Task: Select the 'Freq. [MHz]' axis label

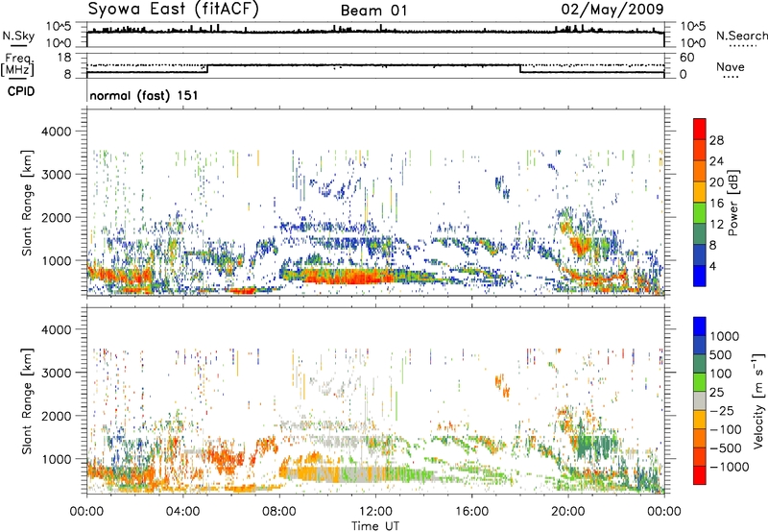Action: tap(17, 65)
